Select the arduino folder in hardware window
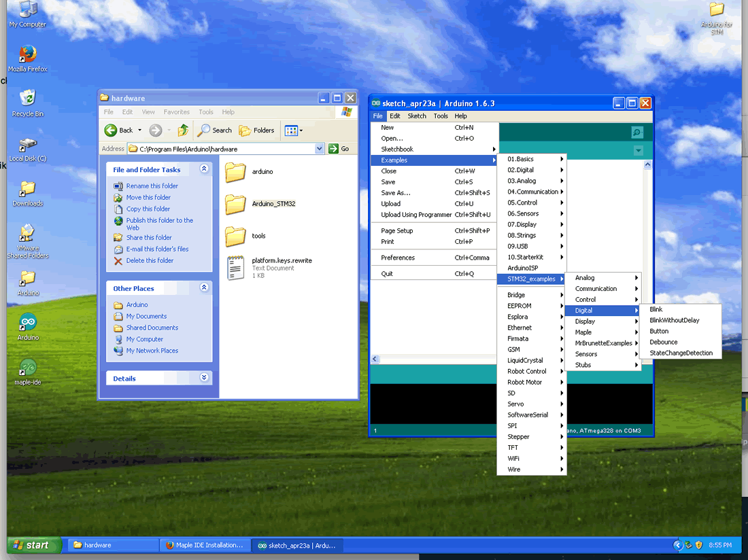Screen dimensions: 748x560 point(250,171)
